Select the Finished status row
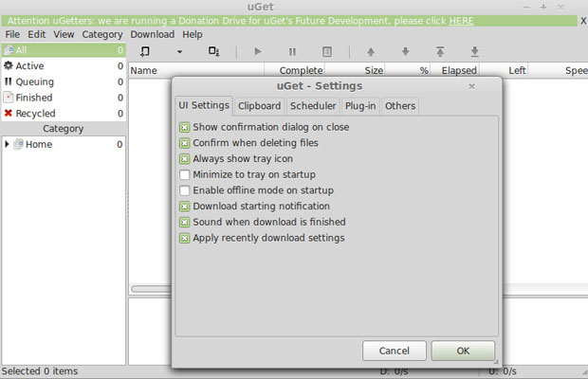Screen dimensions: 588x379 click(x=64, y=98)
